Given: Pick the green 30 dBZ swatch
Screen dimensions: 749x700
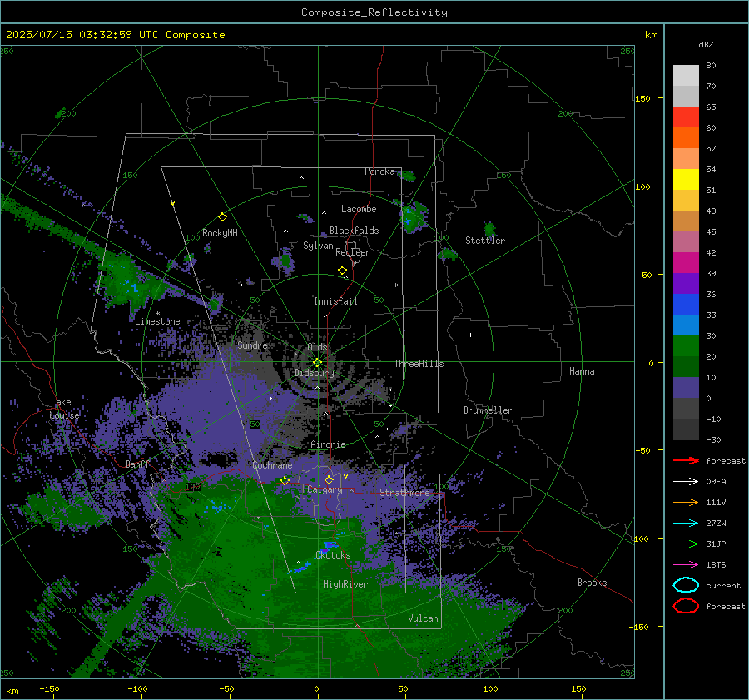Looking at the screenshot, I should pyautogui.click(x=686, y=345).
